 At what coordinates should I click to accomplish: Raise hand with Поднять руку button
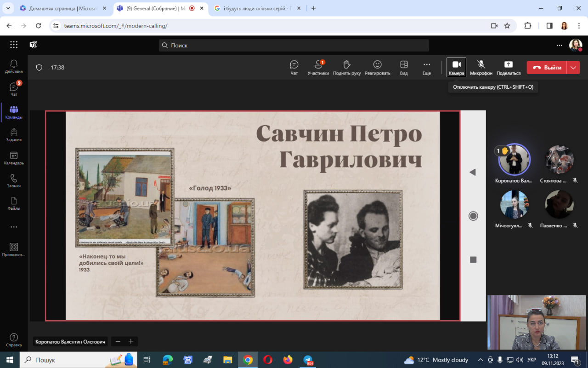[x=347, y=67]
